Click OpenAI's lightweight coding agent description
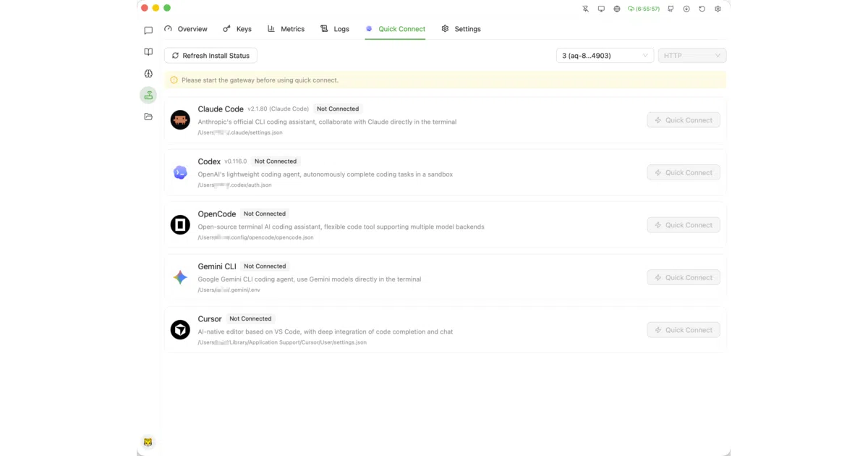This screenshot has width=868, height=456. tap(325, 174)
